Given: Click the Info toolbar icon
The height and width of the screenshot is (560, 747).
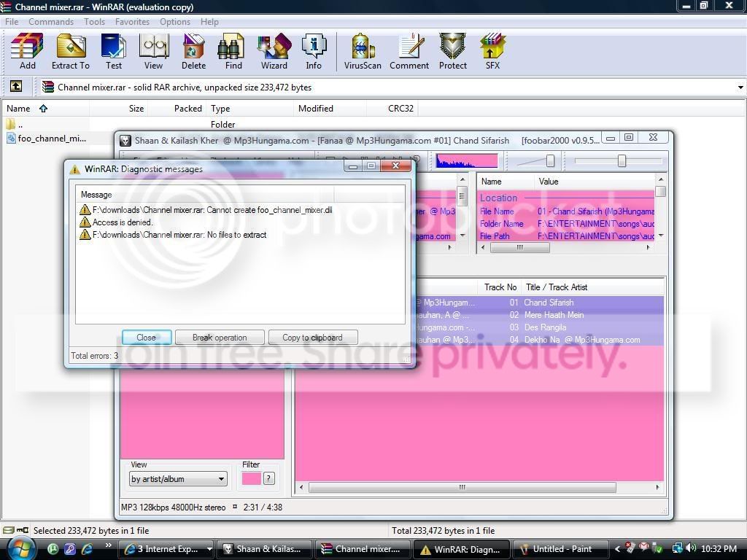Looking at the screenshot, I should pyautogui.click(x=314, y=52).
